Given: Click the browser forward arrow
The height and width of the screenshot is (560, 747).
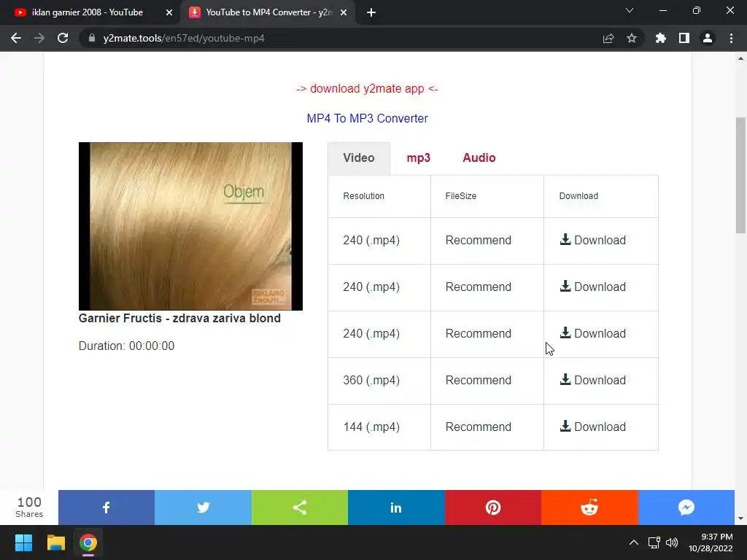Looking at the screenshot, I should (39, 38).
